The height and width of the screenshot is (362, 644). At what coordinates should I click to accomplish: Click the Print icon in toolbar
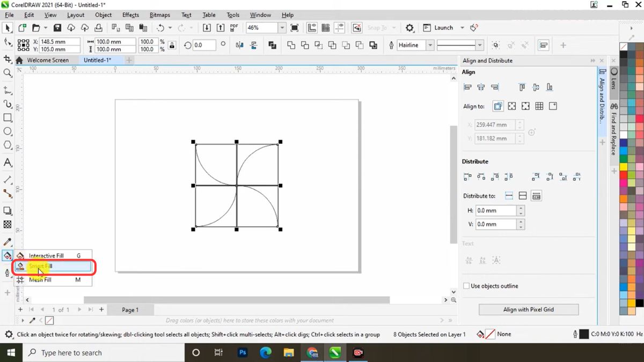tap(99, 27)
